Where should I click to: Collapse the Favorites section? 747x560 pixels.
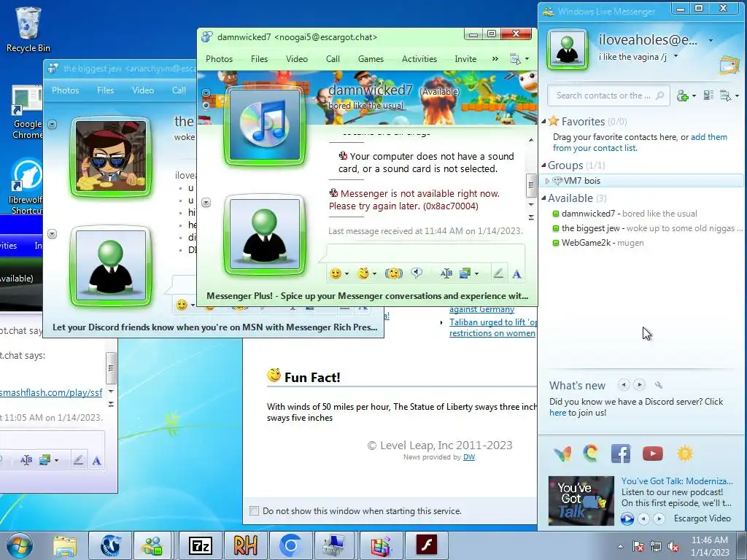click(544, 122)
